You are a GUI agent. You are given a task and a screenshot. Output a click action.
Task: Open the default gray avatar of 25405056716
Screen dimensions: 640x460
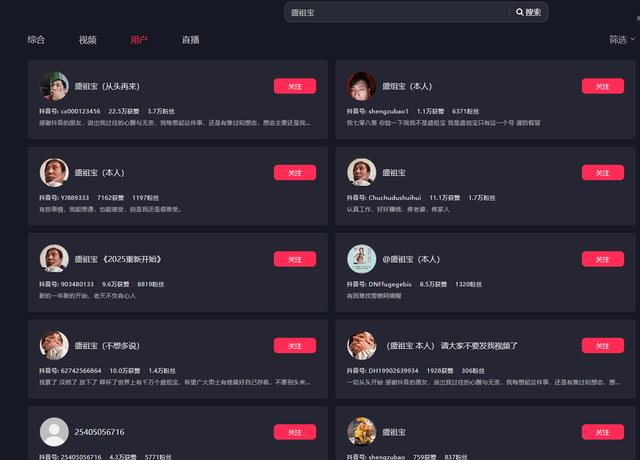click(54, 432)
